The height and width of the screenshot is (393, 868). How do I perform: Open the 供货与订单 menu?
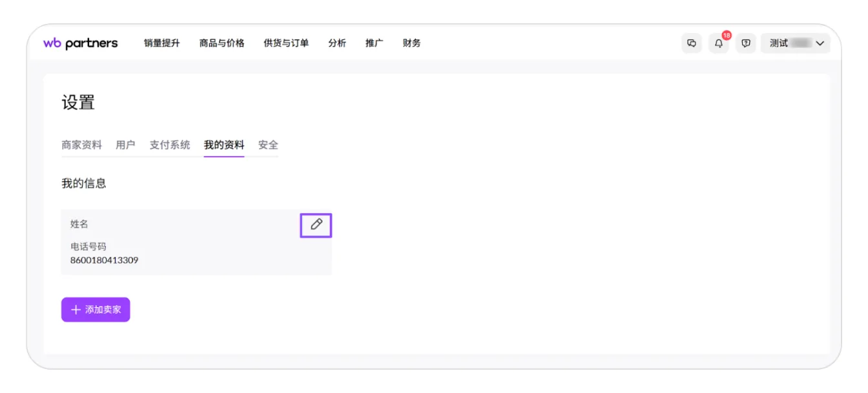286,43
